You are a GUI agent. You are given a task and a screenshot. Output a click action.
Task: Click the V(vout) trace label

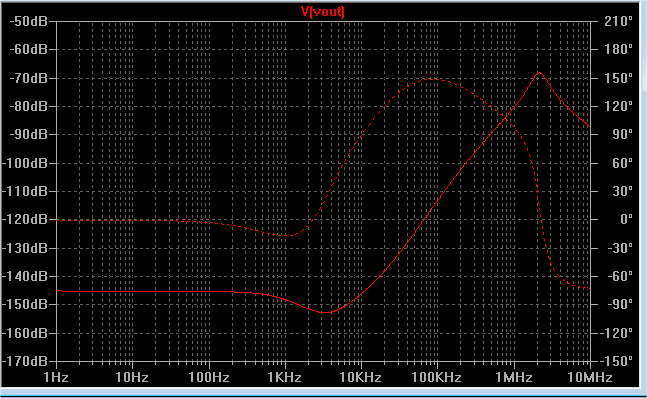(323, 12)
